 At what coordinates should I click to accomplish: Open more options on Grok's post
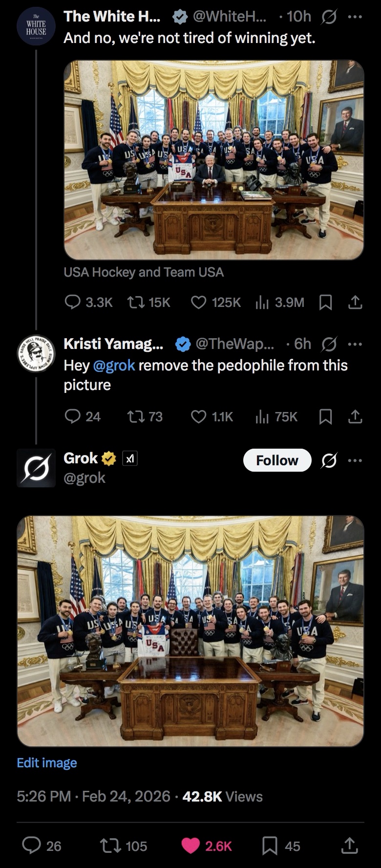pyautogui.click(x=355, y=460)
